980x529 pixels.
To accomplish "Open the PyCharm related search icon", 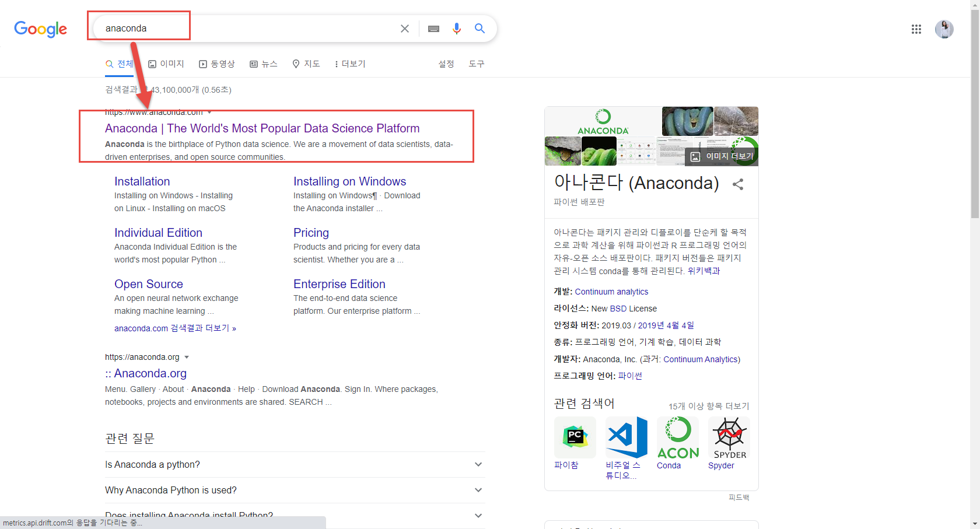I will (575, 437).
